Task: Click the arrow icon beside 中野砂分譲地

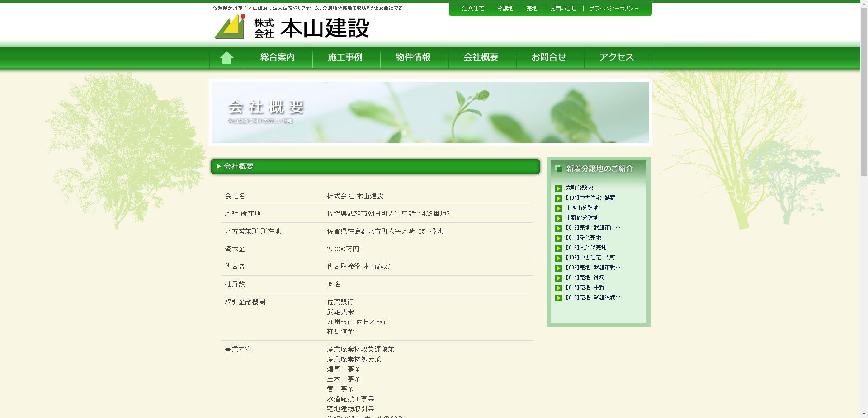Action: click(559, 218)
